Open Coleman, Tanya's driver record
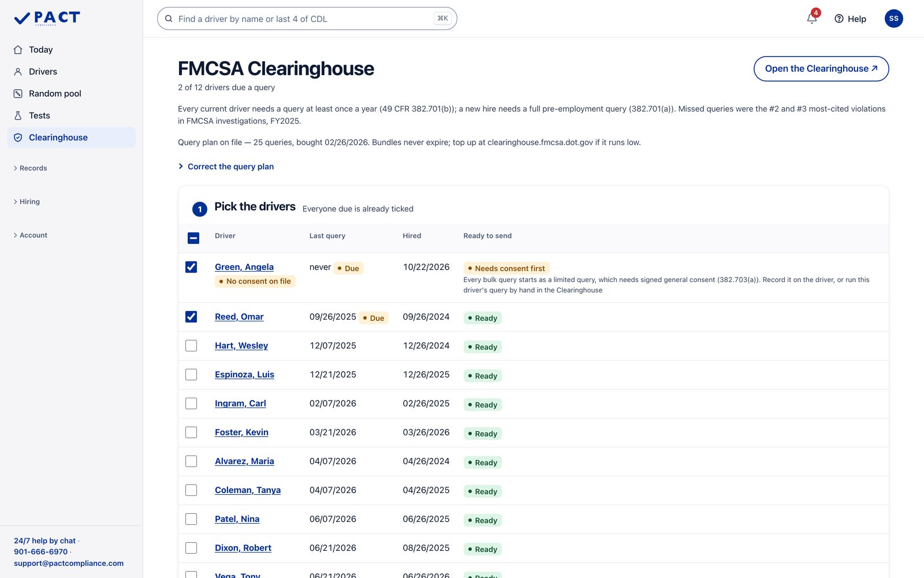This screenshot has width=924, height=578. coord(248,490)
